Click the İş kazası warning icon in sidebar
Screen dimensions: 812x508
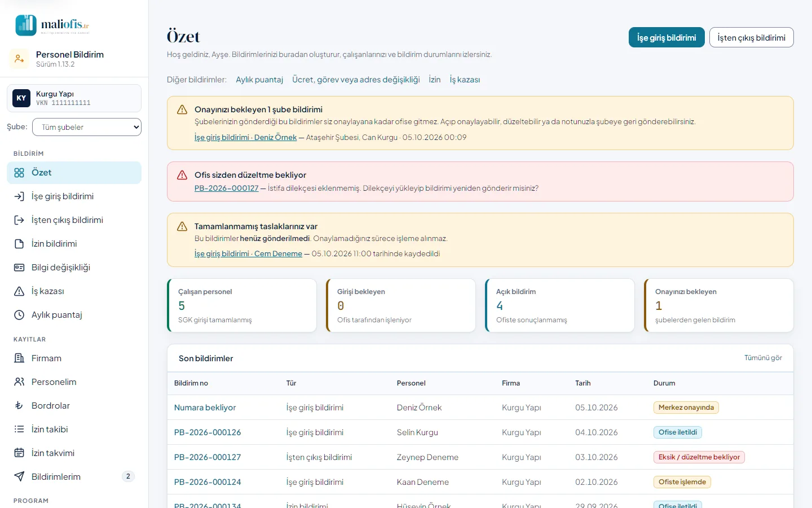point(19,291)
